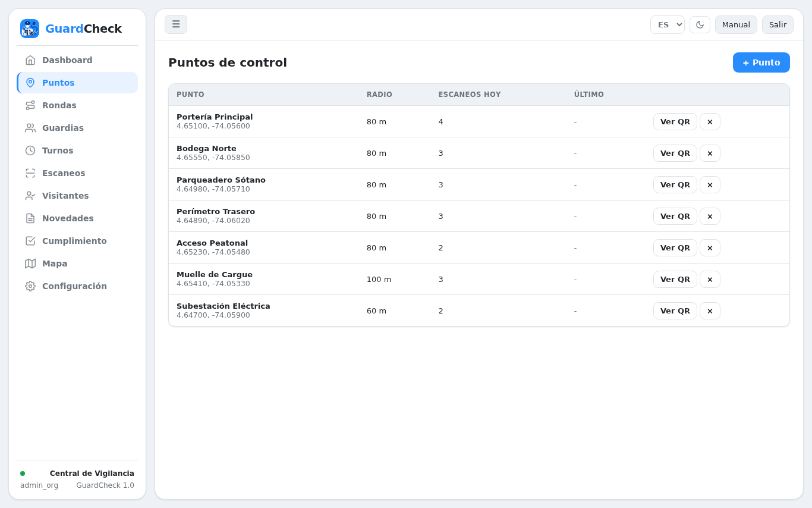Image resolution: width=812 pixels, height=508 pixels.
Task: Open Visitantes menu label
Action: coord(65,196)
